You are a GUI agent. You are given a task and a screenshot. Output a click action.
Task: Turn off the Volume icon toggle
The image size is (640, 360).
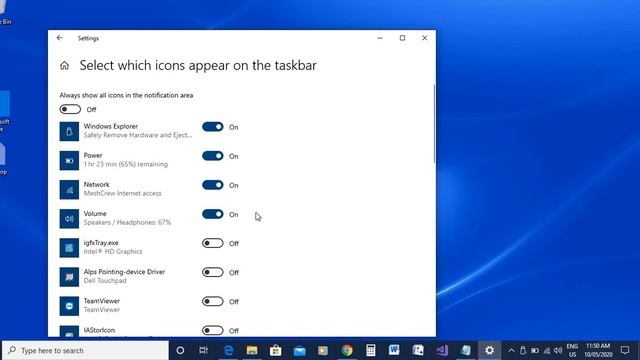coord(213,214)
